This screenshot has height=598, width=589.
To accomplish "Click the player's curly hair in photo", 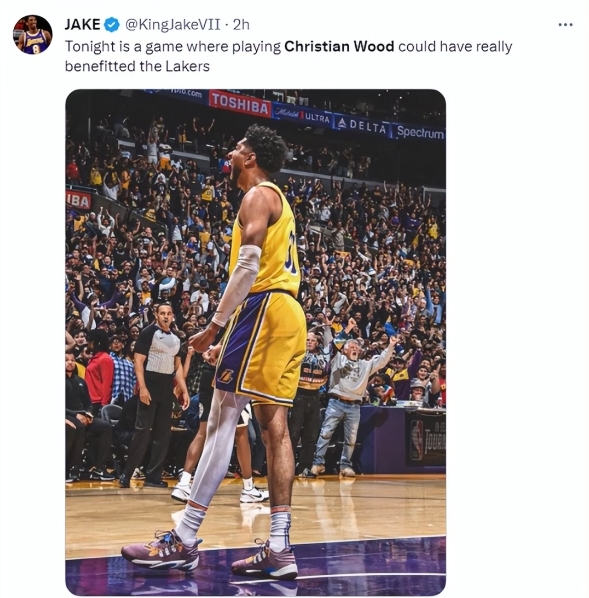I will pos(267,148).
